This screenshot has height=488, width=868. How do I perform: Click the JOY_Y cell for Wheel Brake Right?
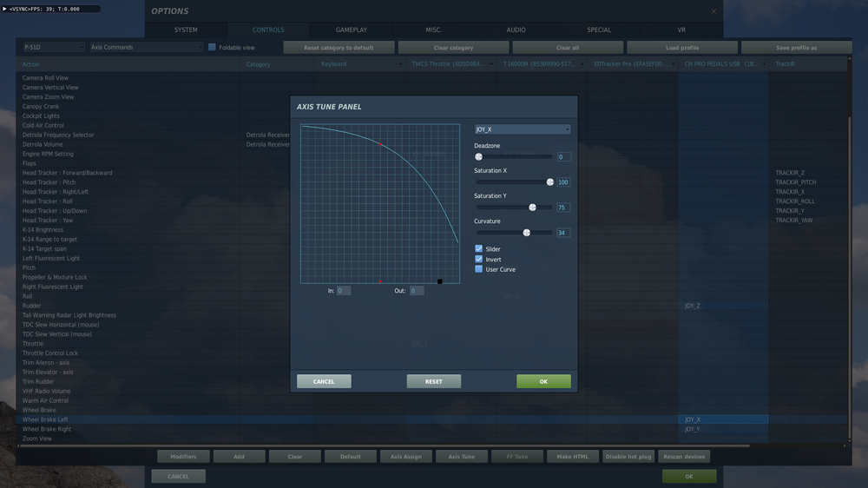coord(723,429)
